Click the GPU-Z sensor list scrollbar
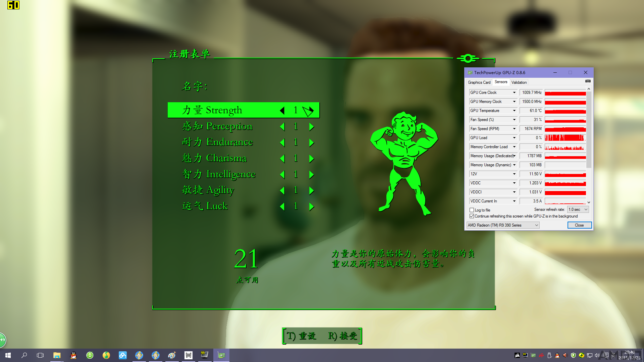 pos(589,129)
